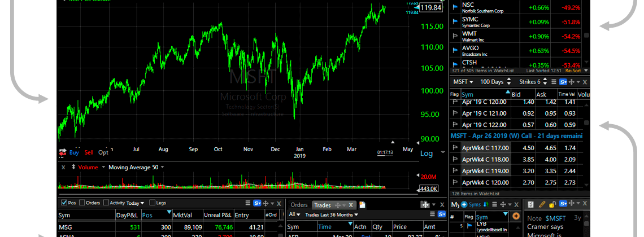Click the 100 Days stepper arrows
644x237 pixels.
[509, 82]
